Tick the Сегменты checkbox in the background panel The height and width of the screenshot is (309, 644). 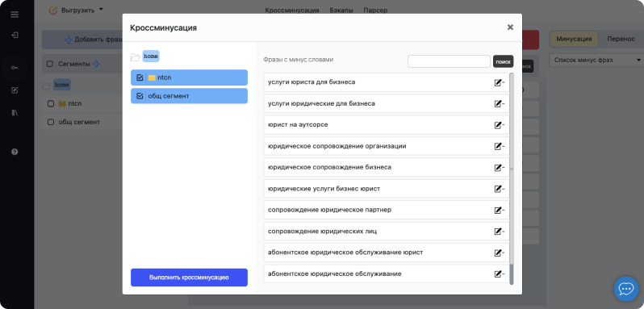coord(50,64)
